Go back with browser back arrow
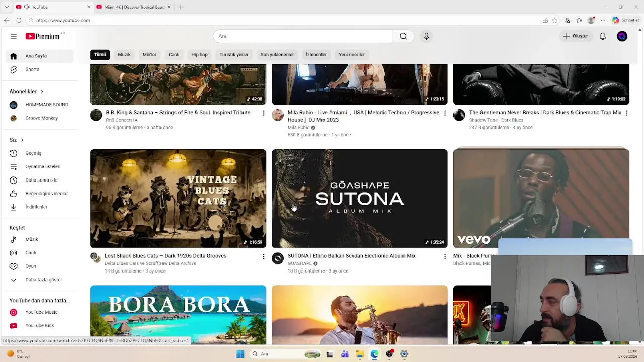The height and width of the screenshot is (362, 644). click(x=6, y=20)
